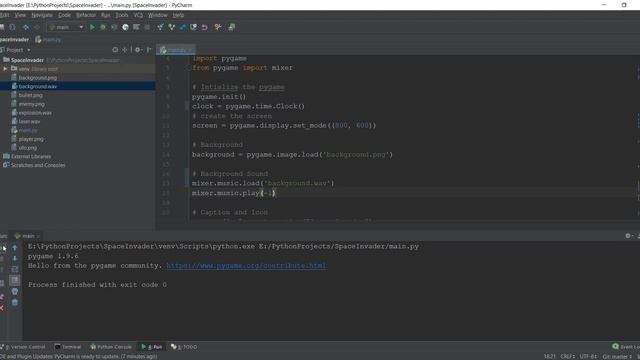Viewport: 640px width, 360px height.
Task: Select bullet.png in project tree
Action: coord(30,95)
